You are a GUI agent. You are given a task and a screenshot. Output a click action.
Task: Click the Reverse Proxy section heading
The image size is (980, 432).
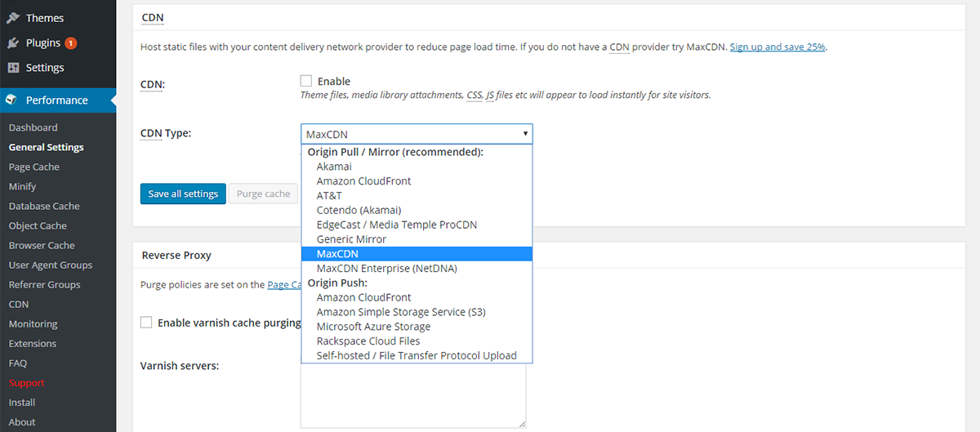coord(176,255)
